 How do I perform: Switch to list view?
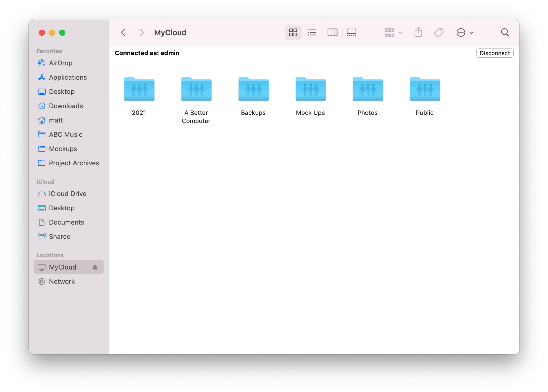click(x=312, y=32)
